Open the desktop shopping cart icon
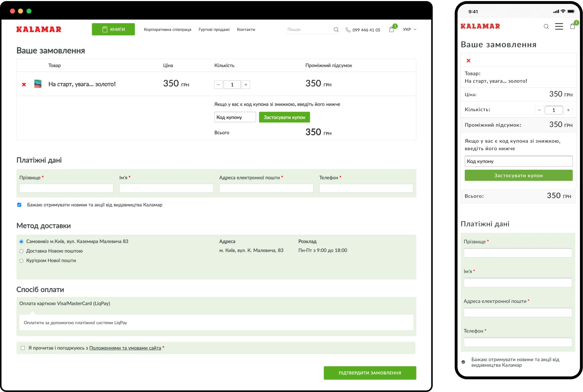Screen dimensions: 583x392 click(x=392, y=29)
